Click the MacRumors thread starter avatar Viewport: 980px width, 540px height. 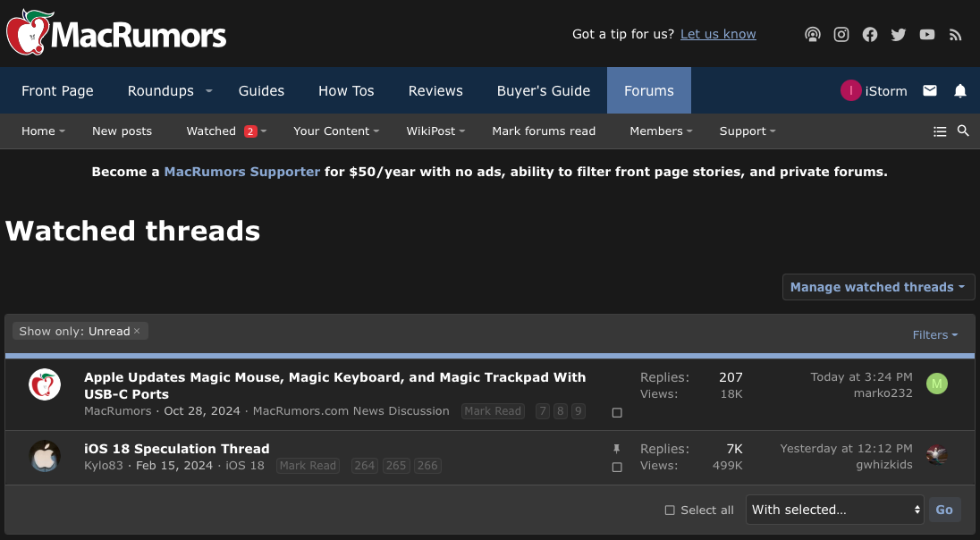pos(45,384)
